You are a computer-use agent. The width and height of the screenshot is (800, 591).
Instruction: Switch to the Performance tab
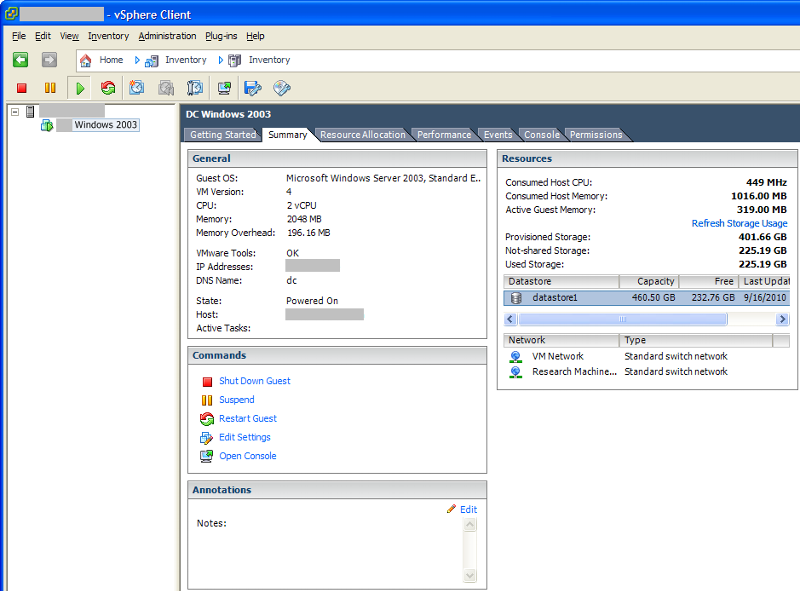tap(444, 134)
